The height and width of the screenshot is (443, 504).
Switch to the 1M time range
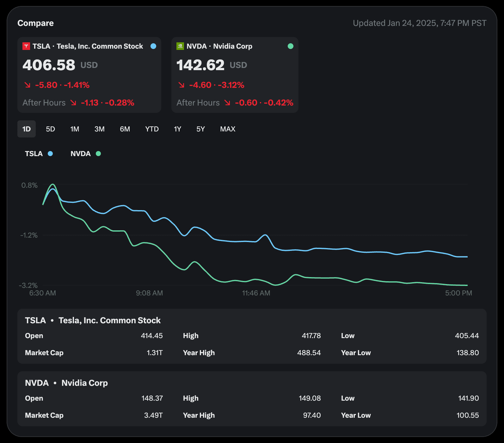tap(75, 129)
